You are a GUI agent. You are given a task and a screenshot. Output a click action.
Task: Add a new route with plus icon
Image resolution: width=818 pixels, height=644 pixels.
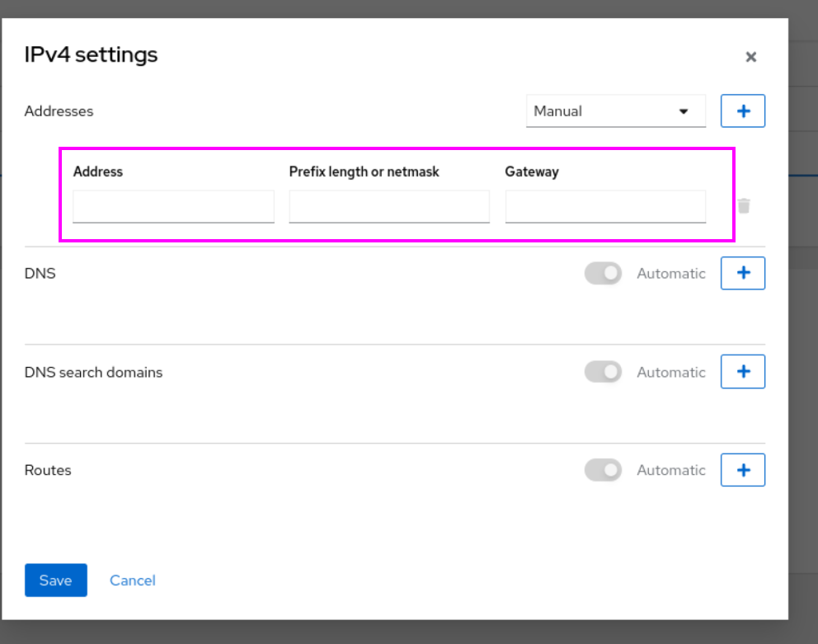point(743,470)
